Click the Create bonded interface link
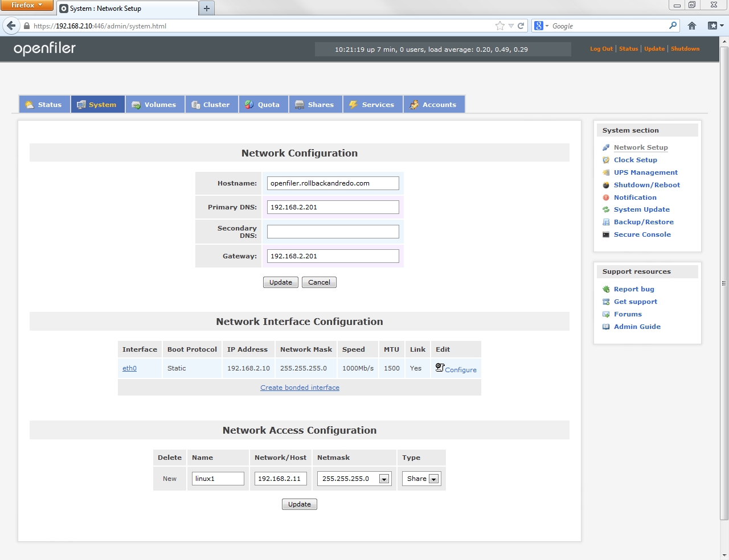Screen dimensions: 729x560 point(300,388)
